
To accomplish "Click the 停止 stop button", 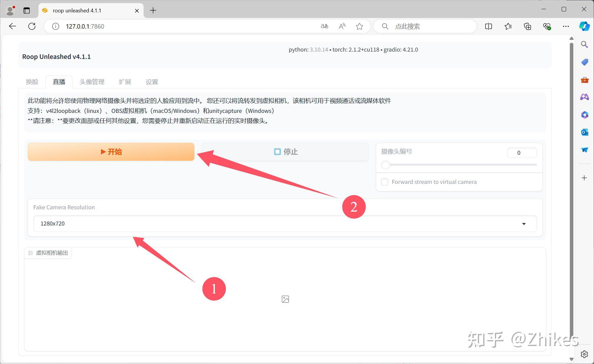I will coord(285,152).
